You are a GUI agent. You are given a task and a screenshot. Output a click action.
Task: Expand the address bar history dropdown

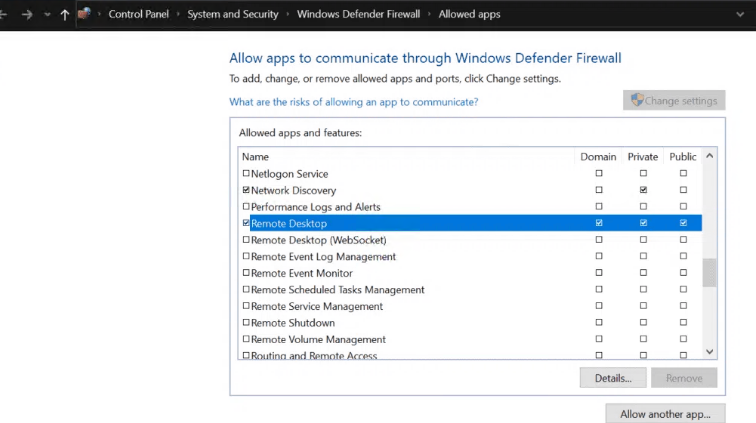(740, 14)
